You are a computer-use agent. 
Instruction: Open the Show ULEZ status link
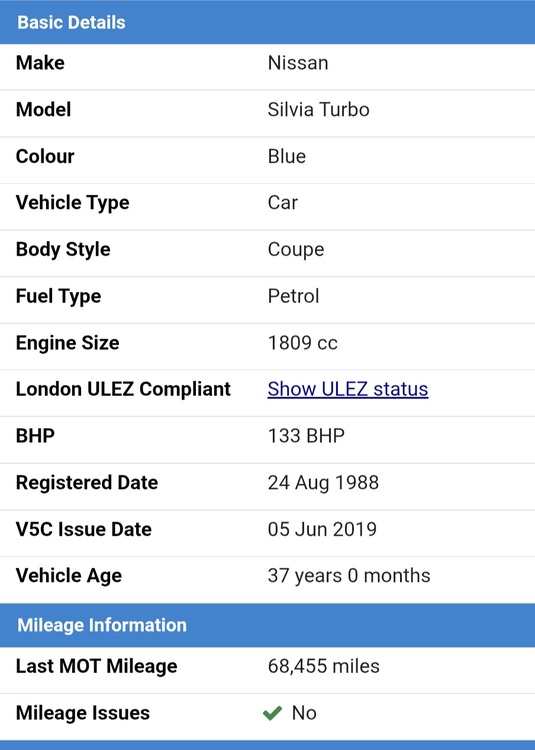click(x=348, y=389)
